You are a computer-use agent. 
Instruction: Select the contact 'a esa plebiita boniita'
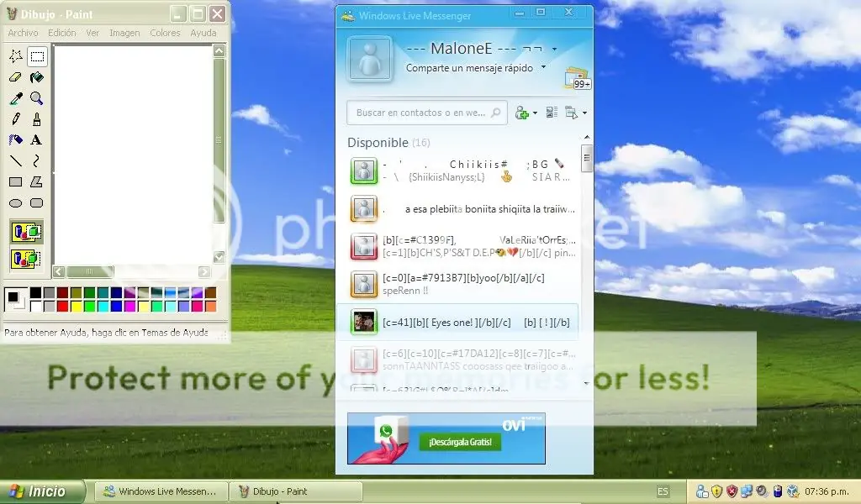click(x=462, y=209)
